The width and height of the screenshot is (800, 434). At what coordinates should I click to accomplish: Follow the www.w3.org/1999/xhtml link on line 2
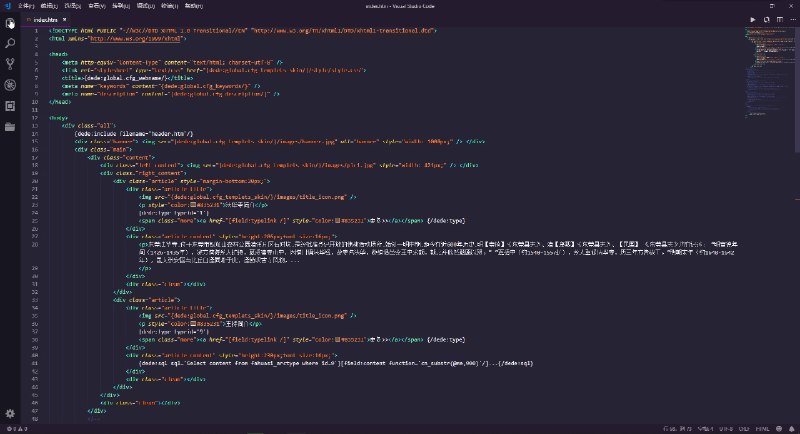[x=135, y=38]
